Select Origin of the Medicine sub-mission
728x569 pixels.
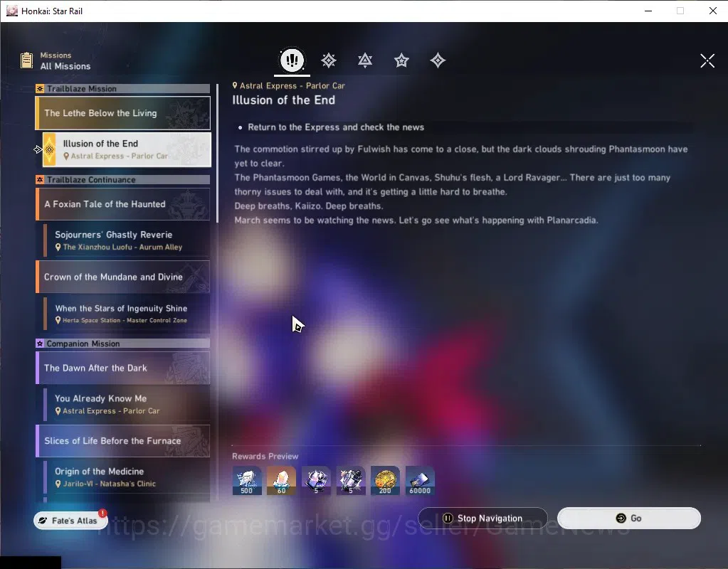coord(126,477)
